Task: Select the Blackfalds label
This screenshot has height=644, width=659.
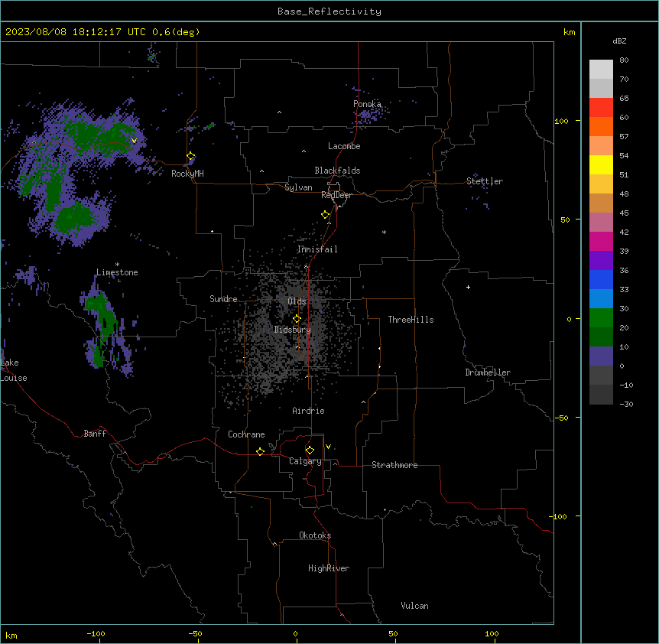Action: point(337,171)
